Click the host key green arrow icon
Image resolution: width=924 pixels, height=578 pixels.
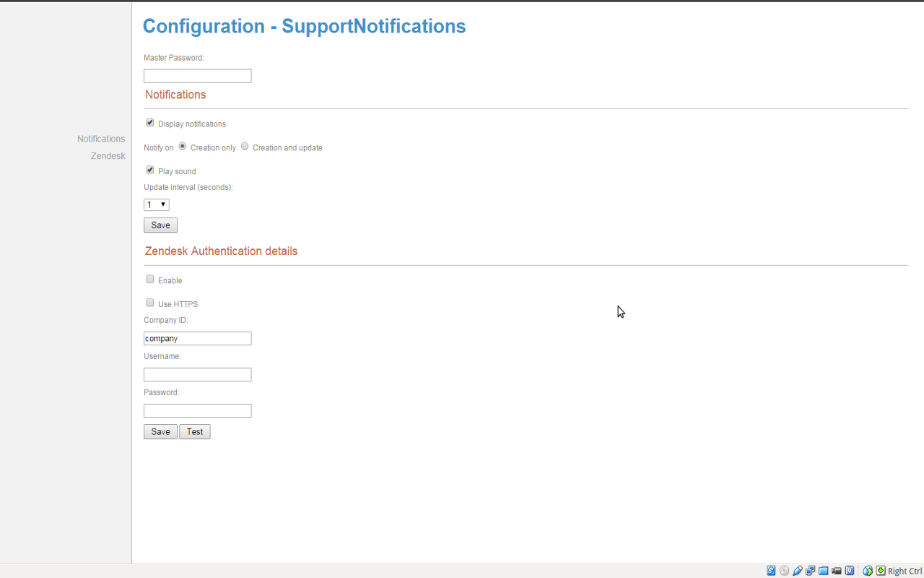point(881,571)
